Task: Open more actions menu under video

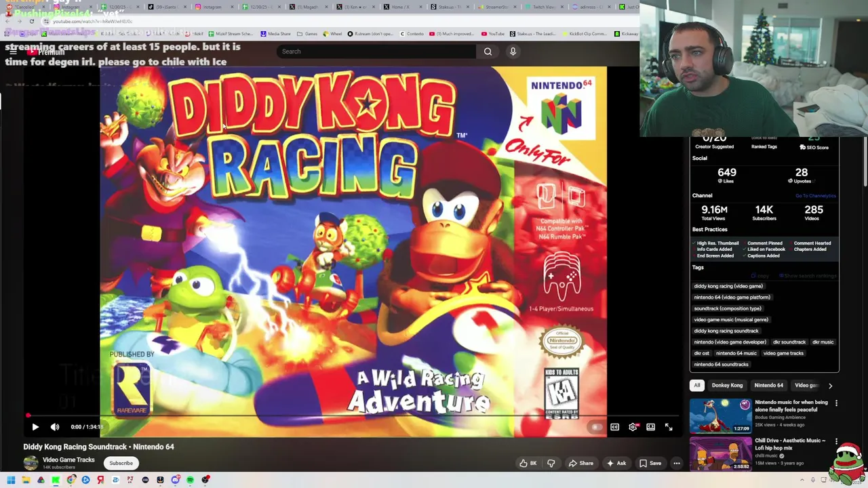Action: coord(676,463)
